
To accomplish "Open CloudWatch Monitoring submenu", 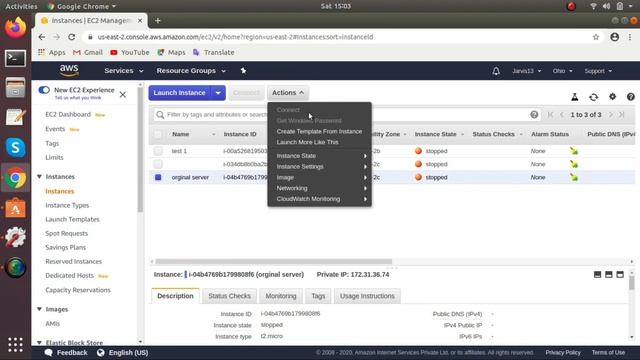I will pyautogui.click(x=319, y=199).
